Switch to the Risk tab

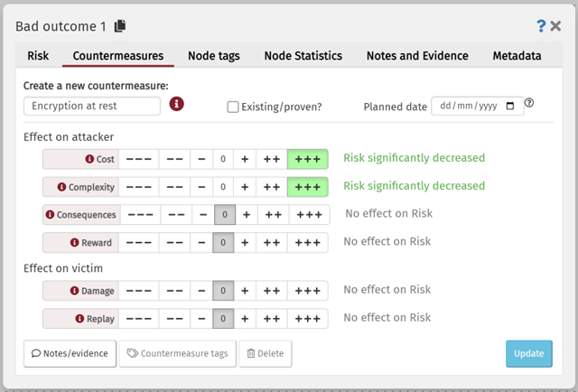(38, 56)
